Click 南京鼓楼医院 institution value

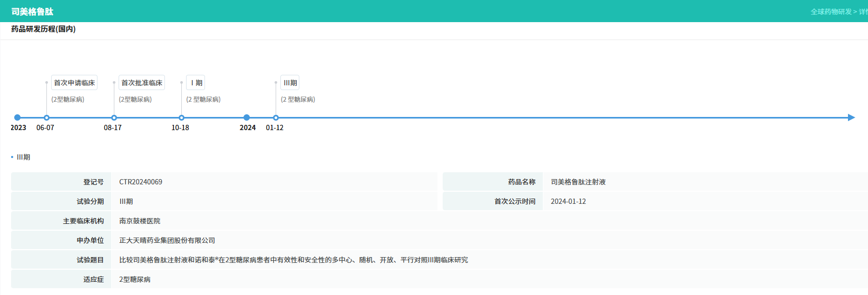click(140, 221)
